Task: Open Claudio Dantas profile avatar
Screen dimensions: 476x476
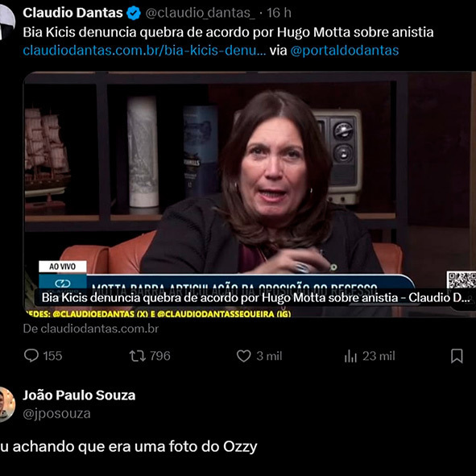Action: [6, 23]
